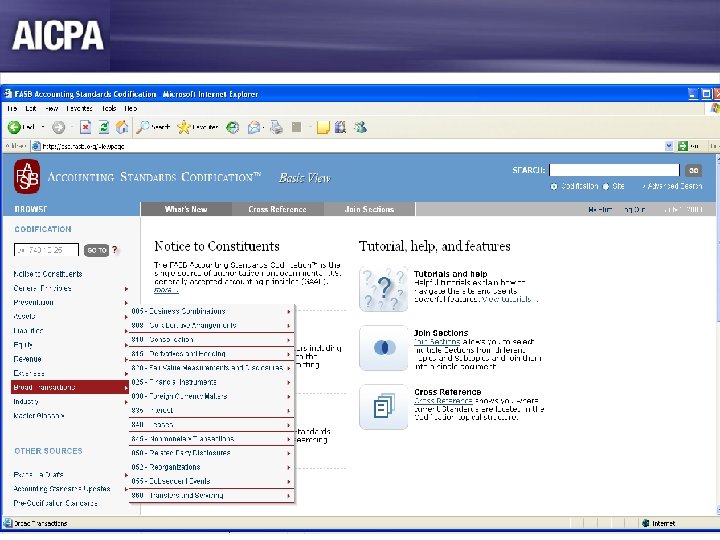Expand the Presentation sidebar item

(x=126, y=303)
